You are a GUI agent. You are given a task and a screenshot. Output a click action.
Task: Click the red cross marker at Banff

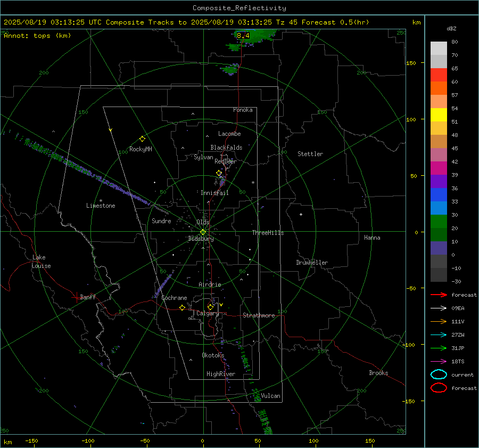coord(76,297)
